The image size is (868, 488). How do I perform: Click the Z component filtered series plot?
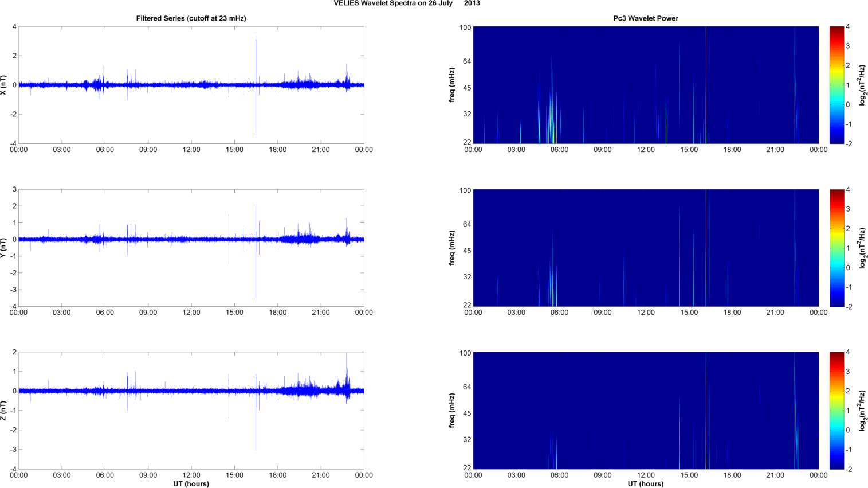[191, 411]
